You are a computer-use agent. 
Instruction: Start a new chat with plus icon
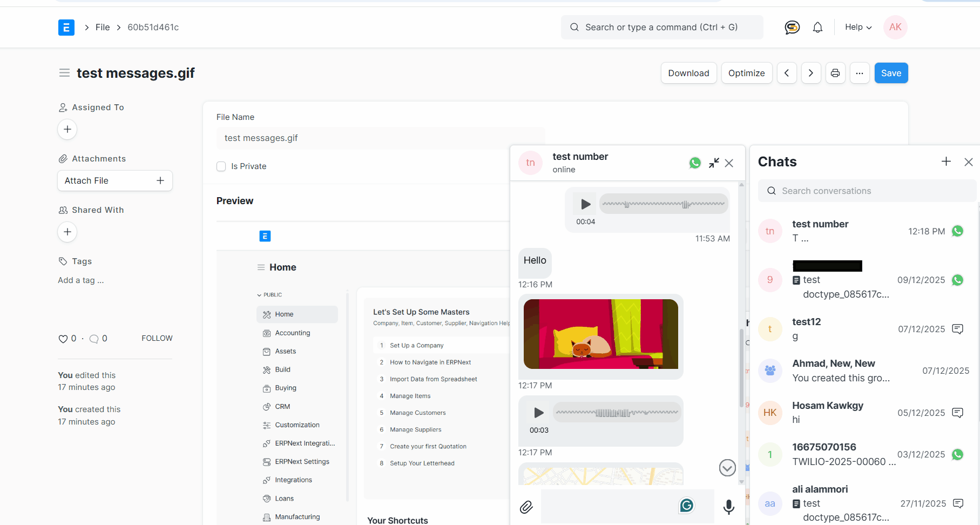coord(946,161)
